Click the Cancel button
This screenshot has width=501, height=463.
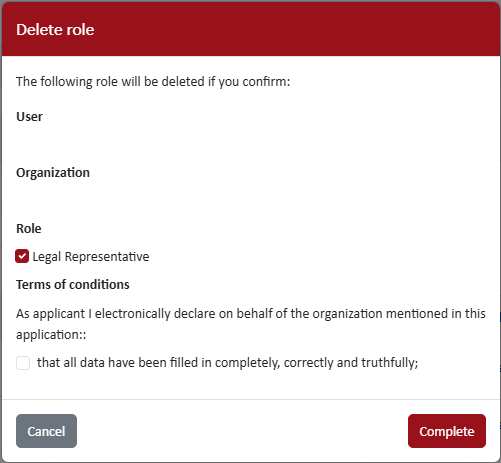46,431
